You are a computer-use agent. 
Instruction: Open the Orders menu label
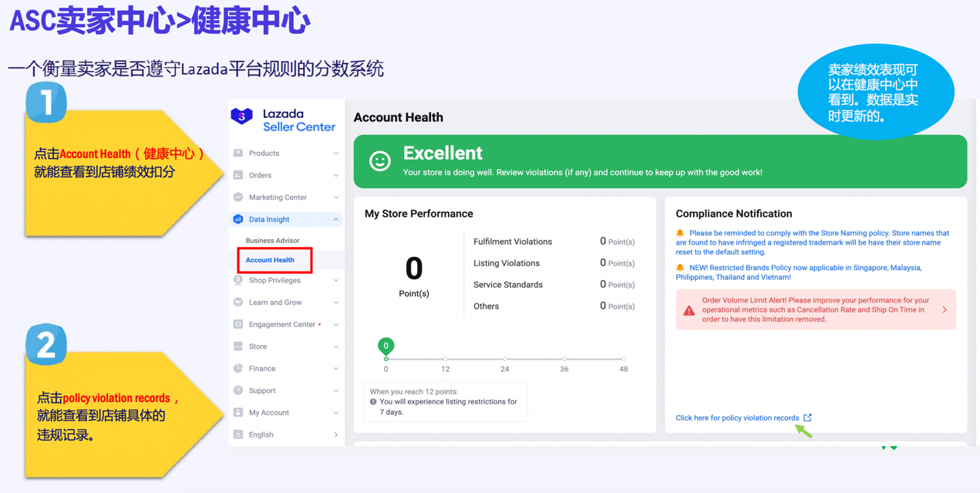coord(260,175)
